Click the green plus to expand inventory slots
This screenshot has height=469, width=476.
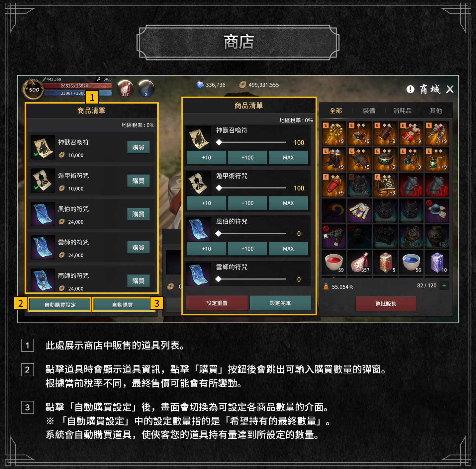pos(444,285)
